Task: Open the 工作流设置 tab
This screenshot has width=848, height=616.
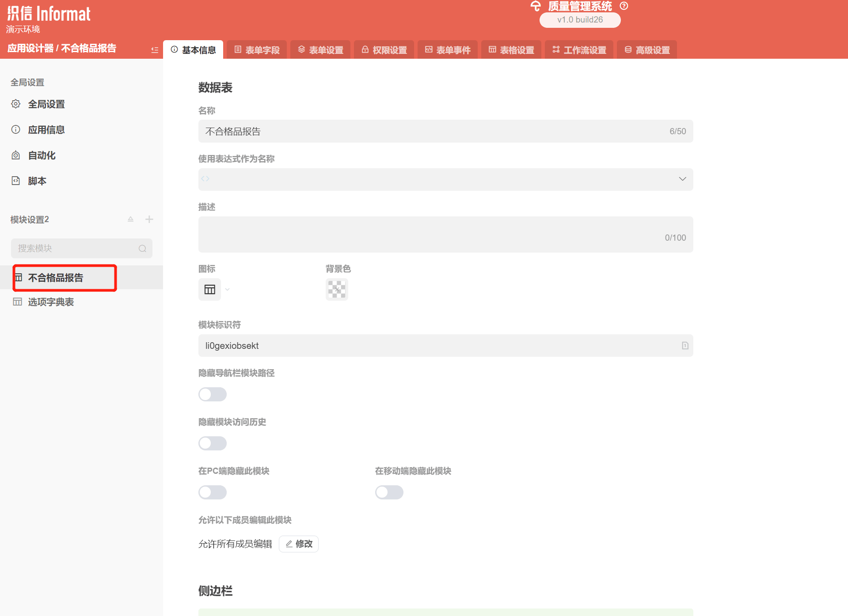Action: coord(579,50)
